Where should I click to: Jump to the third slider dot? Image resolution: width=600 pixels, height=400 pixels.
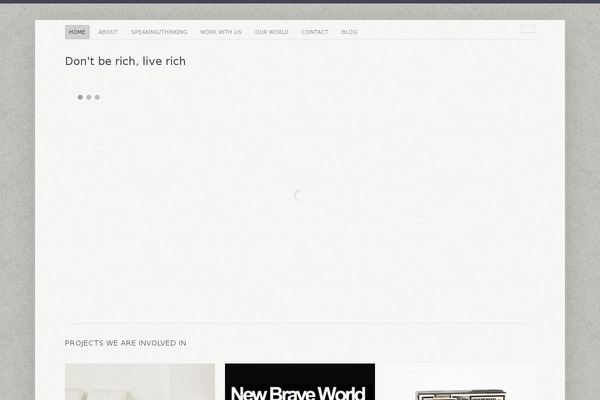(97, 97)
